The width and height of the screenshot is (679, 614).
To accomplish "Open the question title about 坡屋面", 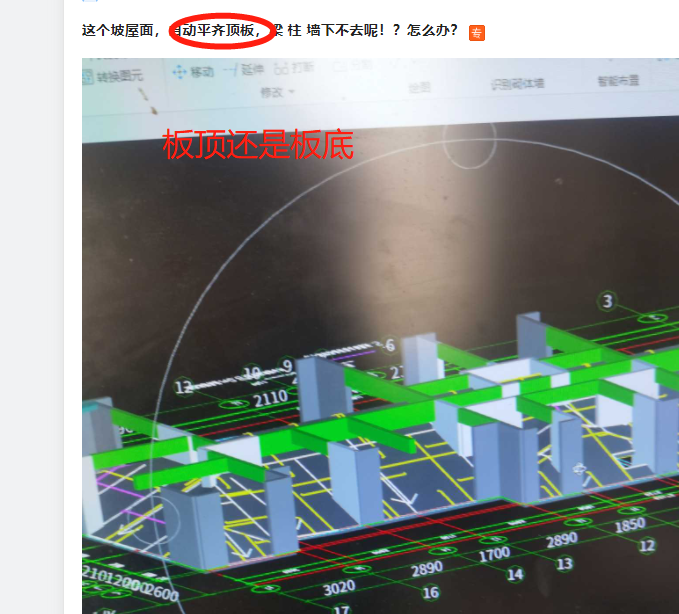I will click(269, 30).
